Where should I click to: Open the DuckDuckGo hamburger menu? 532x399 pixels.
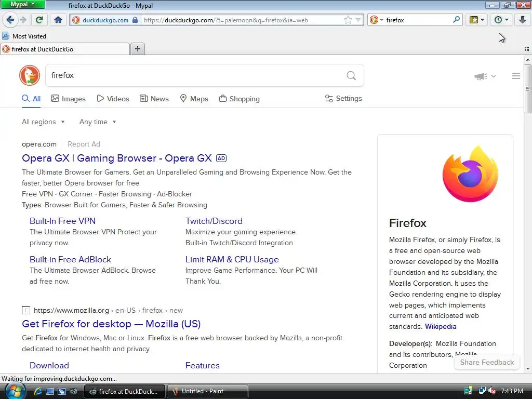pos(516,76)
